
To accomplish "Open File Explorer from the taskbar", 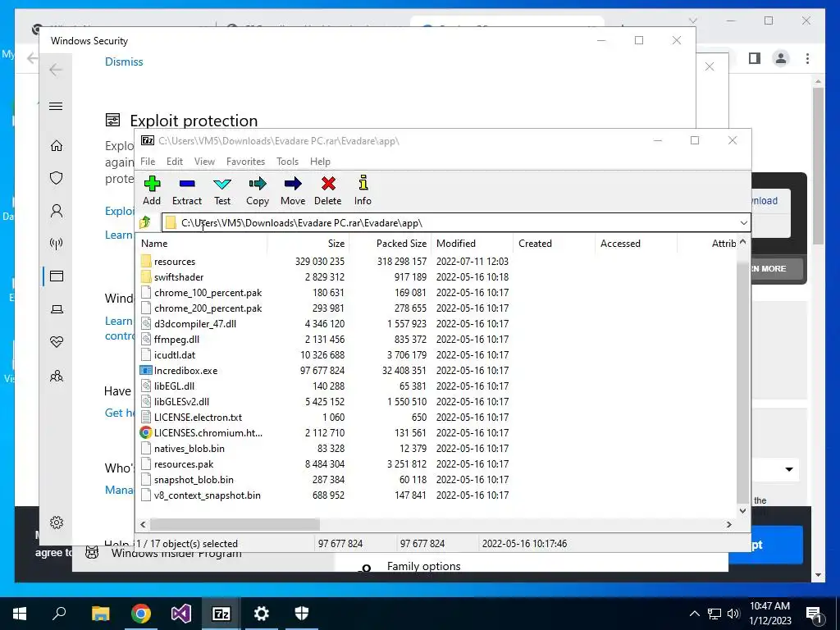I will click(100, 614).
